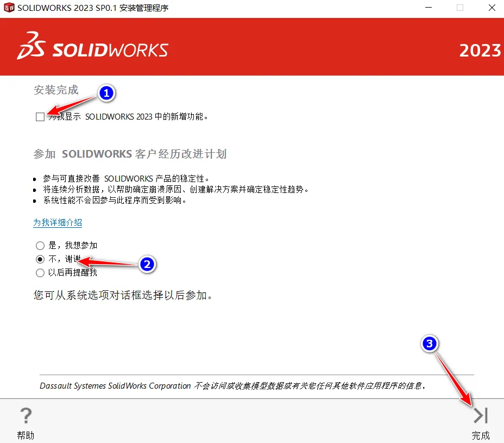Click the window title SOLIDWORKS 2023 SP0.1 安装管理程序
Image resolution: width=504 pixels, height=443 pixels.
click(x=93, y=8)
